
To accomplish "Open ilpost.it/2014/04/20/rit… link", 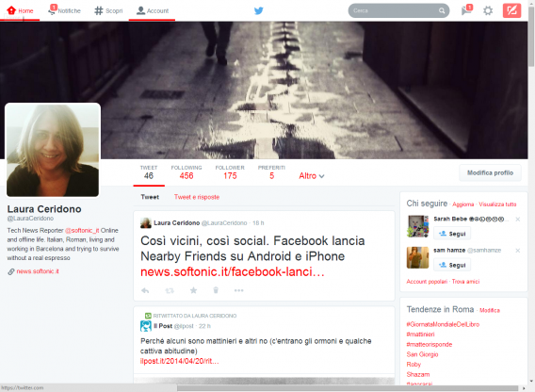I will click(180, 361).
